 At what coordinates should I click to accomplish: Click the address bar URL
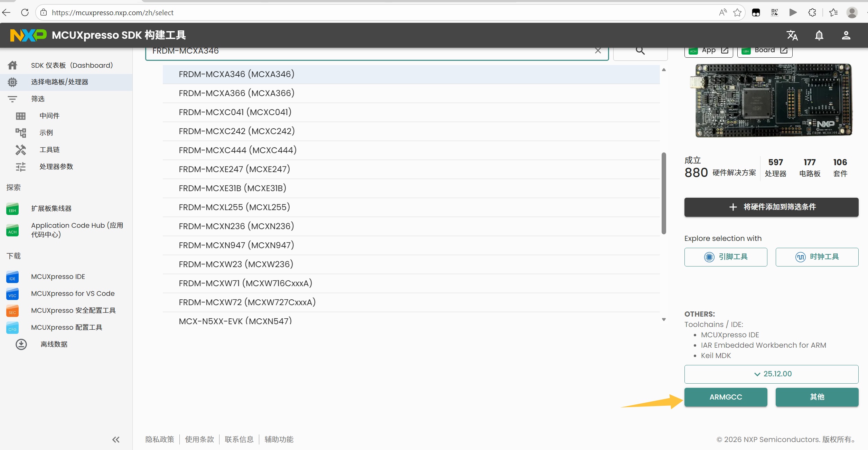(x=113, y=13)
